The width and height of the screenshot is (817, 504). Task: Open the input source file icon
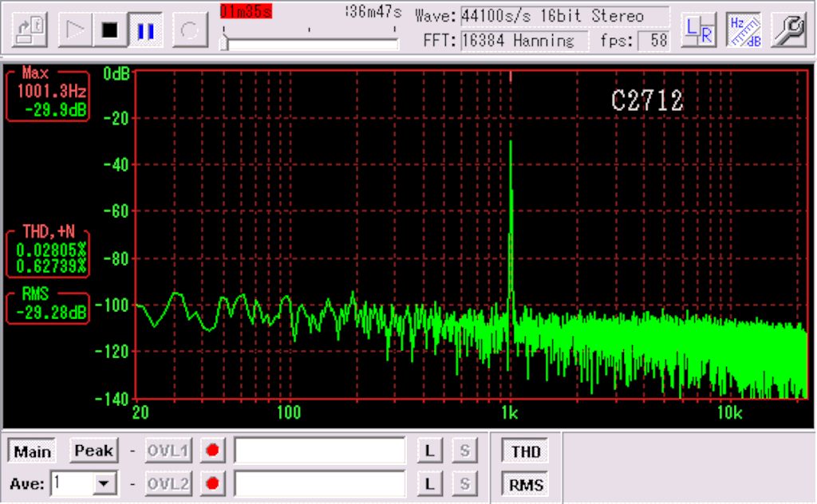(x=30, y=30)
